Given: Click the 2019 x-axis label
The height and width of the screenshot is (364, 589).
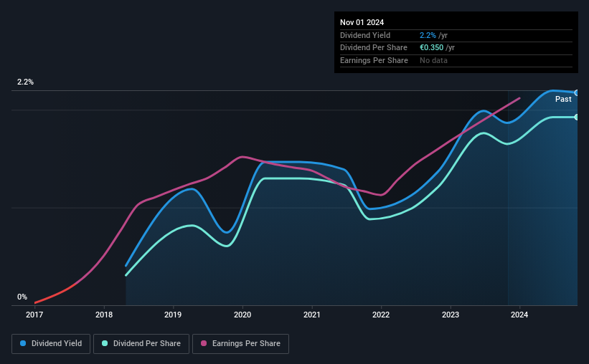Looking at the screenshot, I should click(173, 315).
